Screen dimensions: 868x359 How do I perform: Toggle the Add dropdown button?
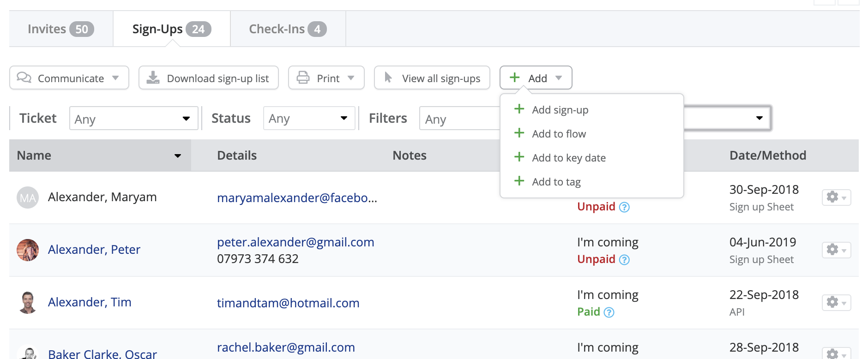click(536, 78)
